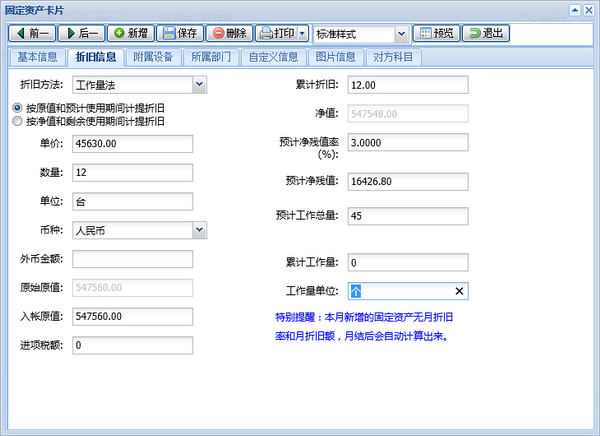Select 按原值和预计使用期间计提折旧 radio option

(x=17, y=108)
